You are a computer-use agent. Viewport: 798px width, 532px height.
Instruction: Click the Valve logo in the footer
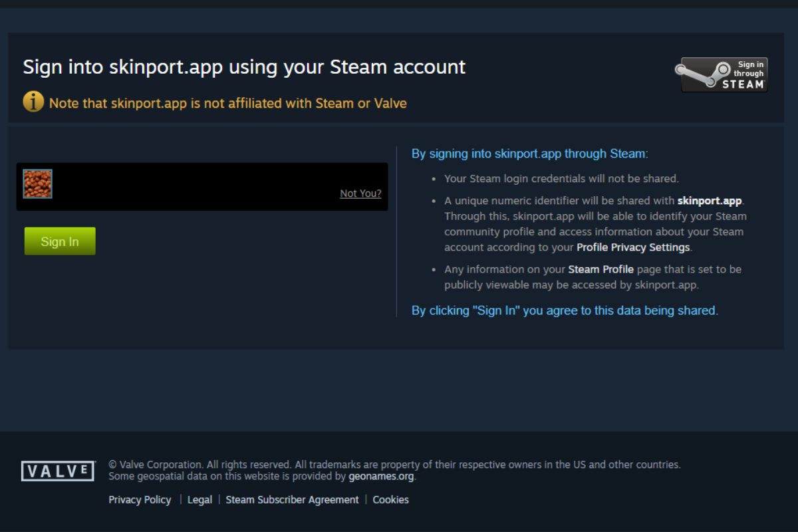click(x=58, y=471)
